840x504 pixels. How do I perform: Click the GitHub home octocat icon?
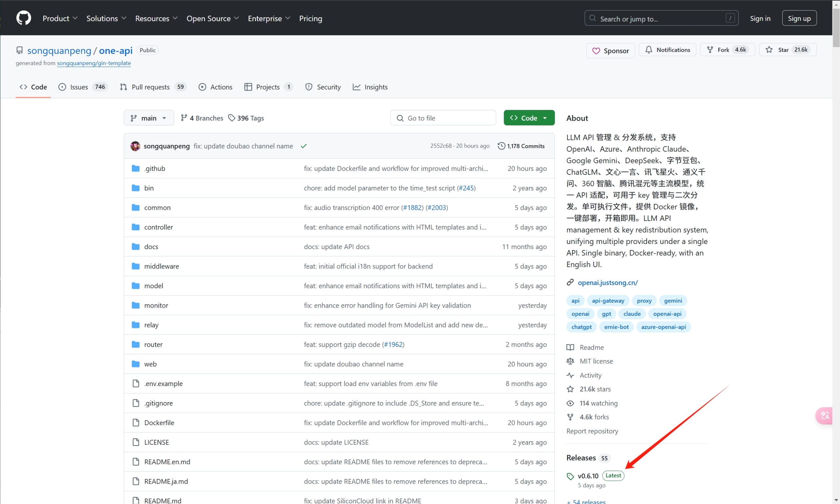(x=23, y=18)
